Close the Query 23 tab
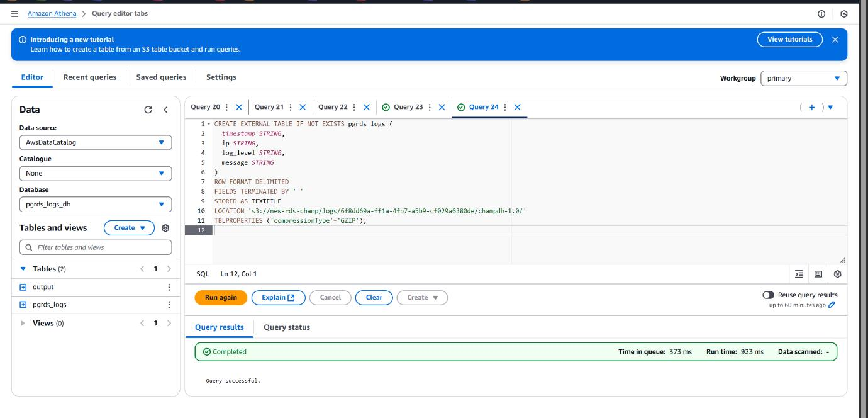 pyautogui.click(x=442, y=107)
